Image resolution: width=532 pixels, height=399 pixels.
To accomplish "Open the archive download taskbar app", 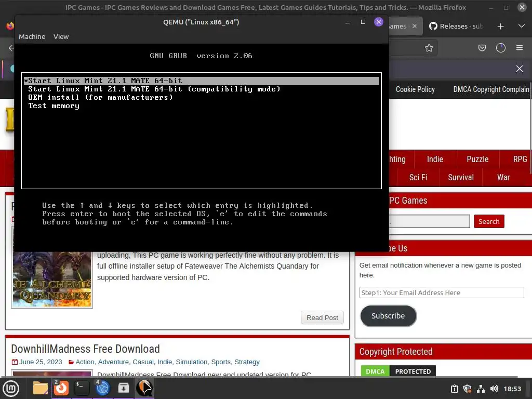I will (124, 388).
